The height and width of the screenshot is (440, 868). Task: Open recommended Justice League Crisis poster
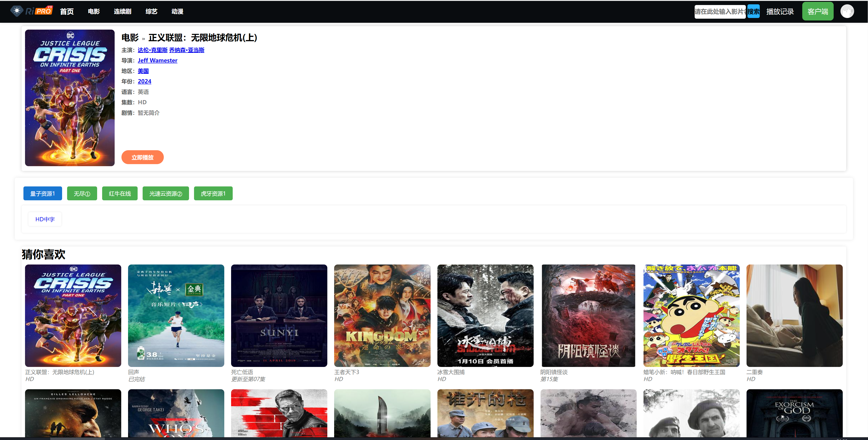73,315
